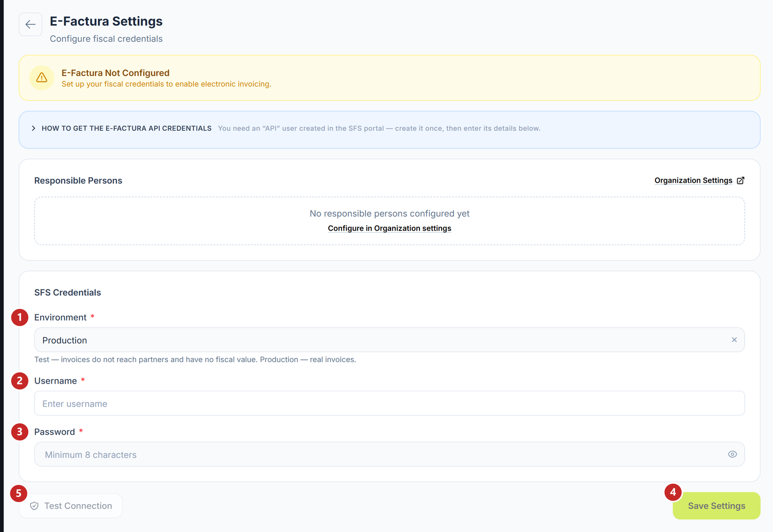Follow Configure in Organization settings link
Viewport: 773px width, 532px height.
click(x=390, y=228)
